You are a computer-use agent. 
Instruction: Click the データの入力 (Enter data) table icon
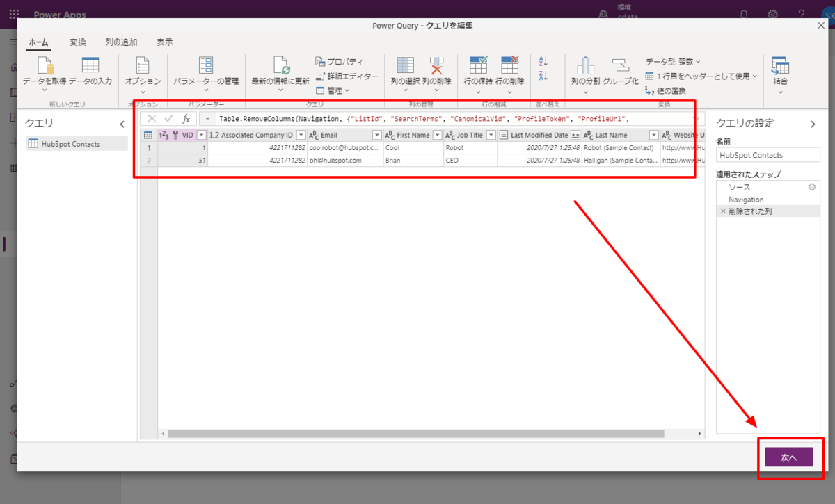point(90,65)
